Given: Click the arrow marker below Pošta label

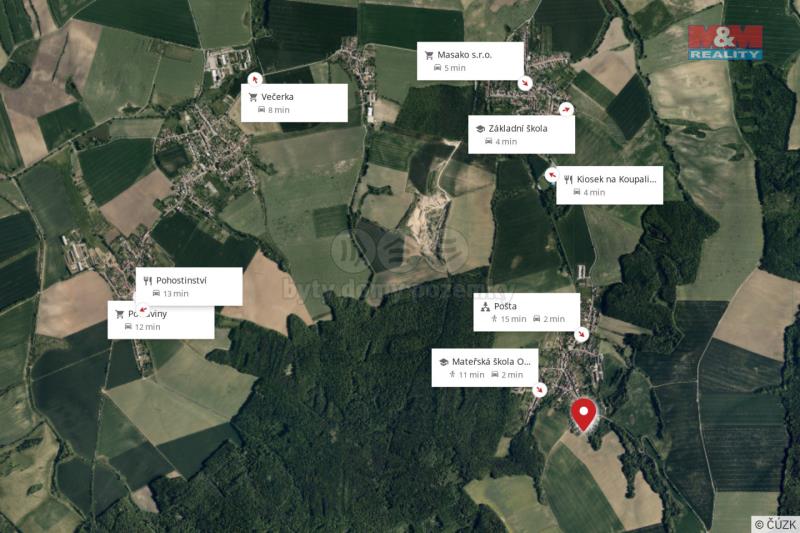Looking at the screenshot, I should 581,335.
